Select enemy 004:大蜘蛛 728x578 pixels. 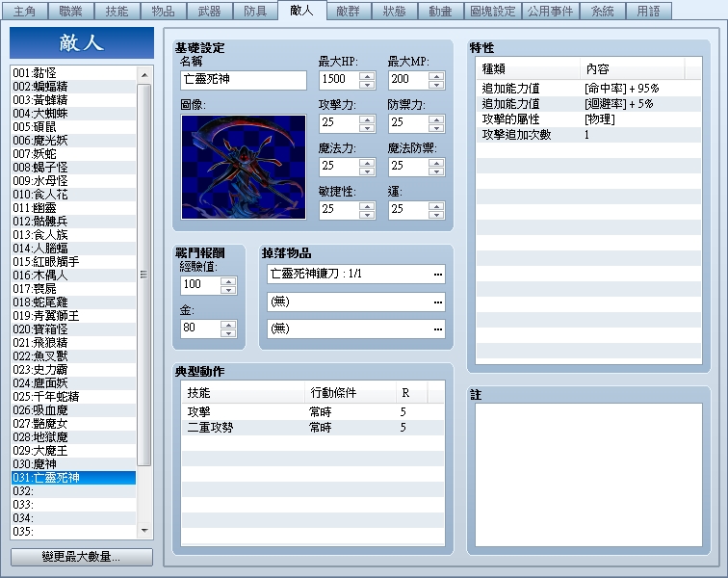coord(73,114)
